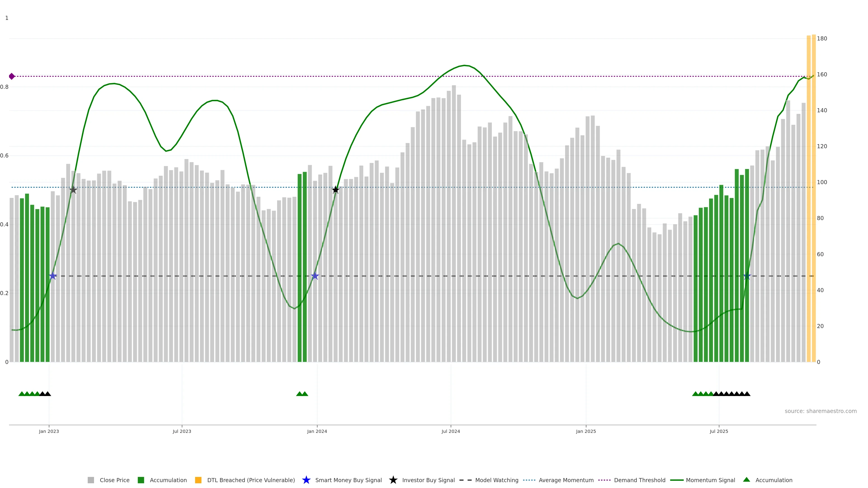868x488 pixels.
Task: Click the purple diamond marker on Demand Threshold line
Action: pos(12,76)
